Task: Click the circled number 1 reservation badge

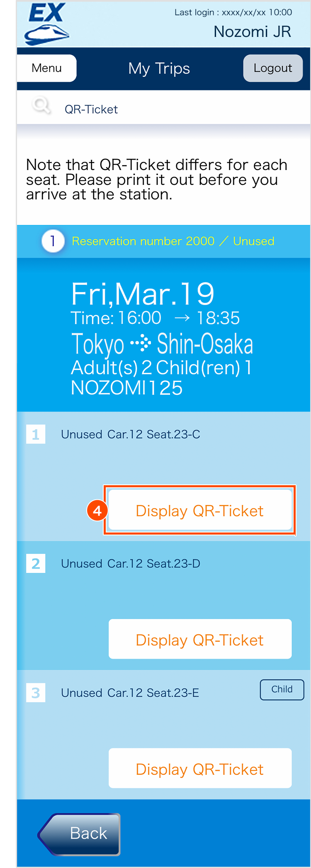Action: [53, 241]
